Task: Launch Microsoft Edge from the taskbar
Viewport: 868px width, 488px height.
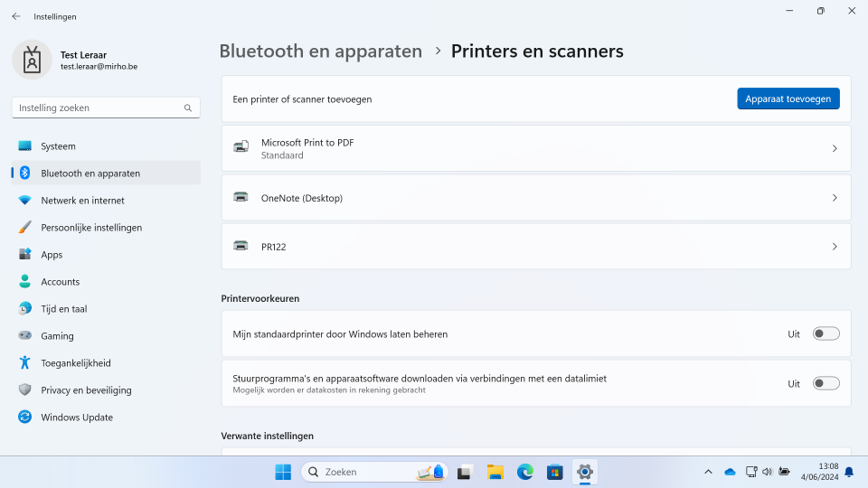Action: click(x=524, y=472)
